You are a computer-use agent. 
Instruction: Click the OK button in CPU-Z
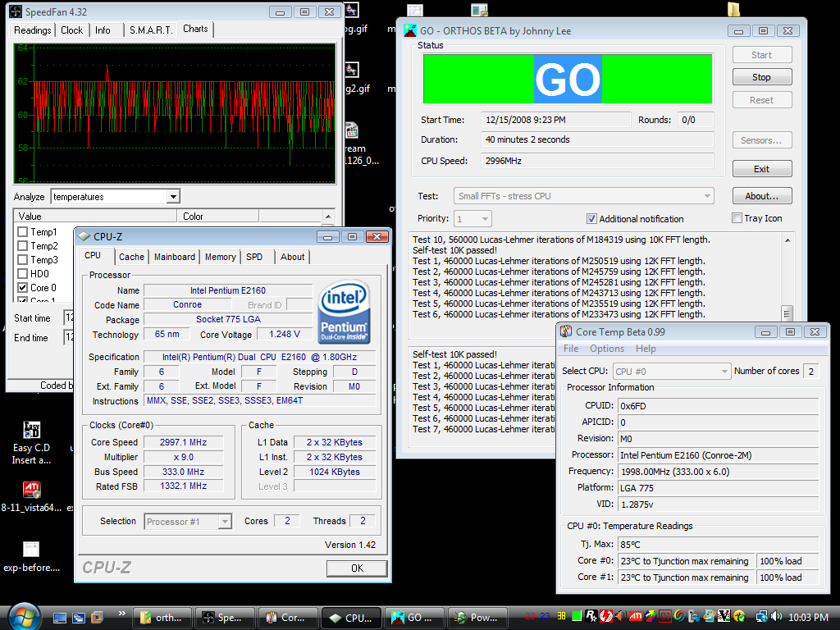click(x=356, y=568)
